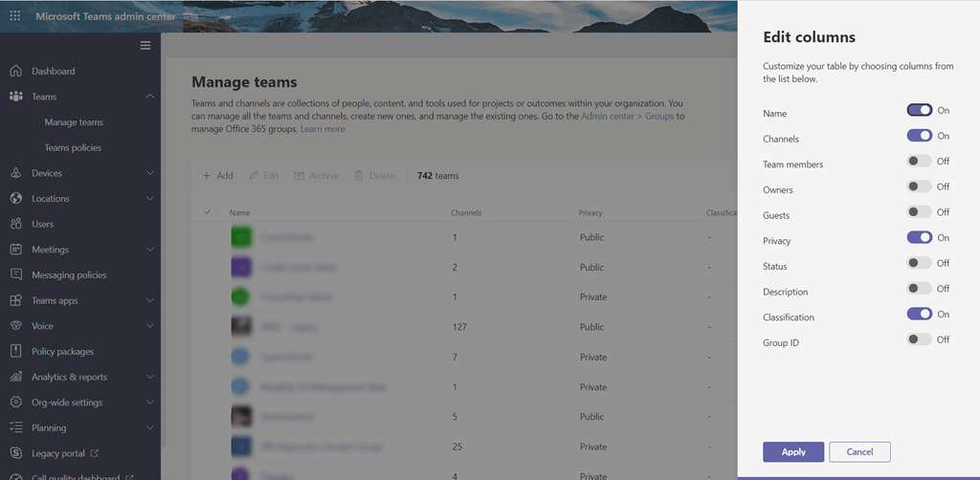Click the Policy packages icon
The image size is (980, 480).
pos(15,352)
